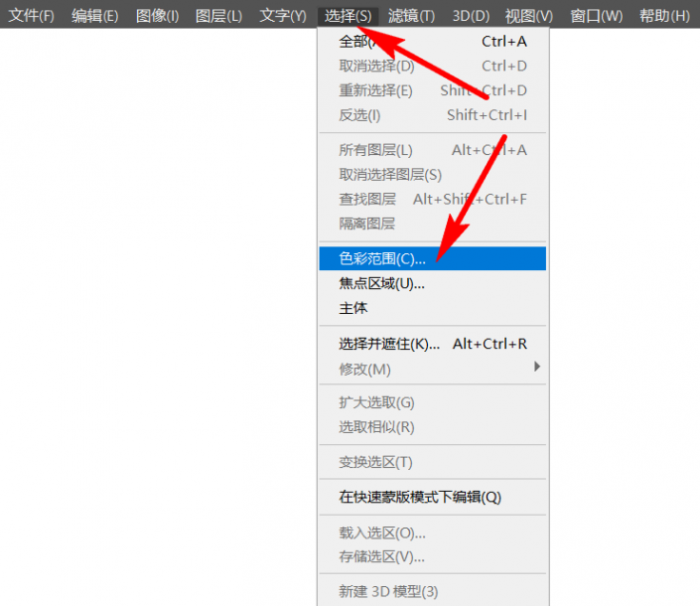Click the 主体 menu option
700x606 pixels.
(353, 309)
